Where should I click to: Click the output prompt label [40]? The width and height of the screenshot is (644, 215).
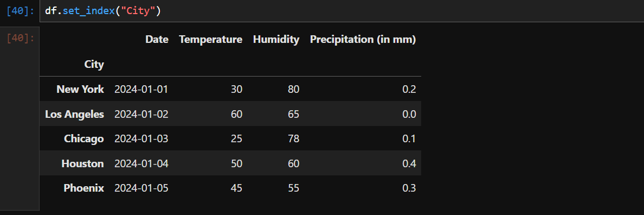point(20,39)
